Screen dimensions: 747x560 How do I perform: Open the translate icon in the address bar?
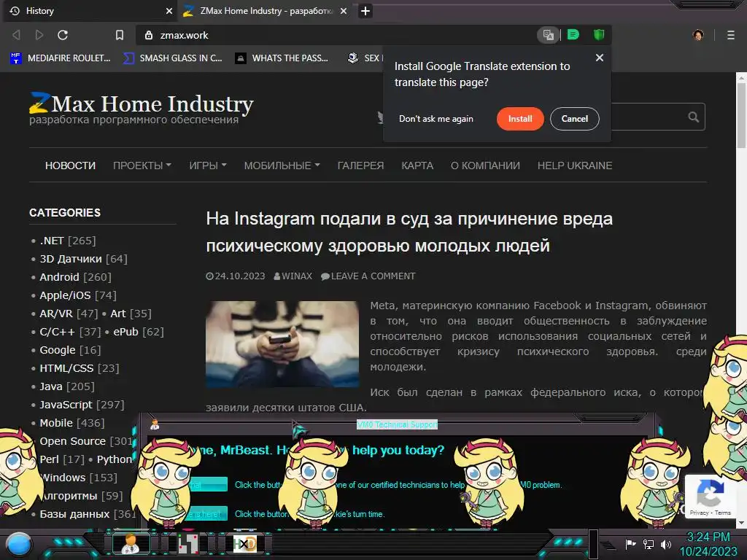[549, 35]
